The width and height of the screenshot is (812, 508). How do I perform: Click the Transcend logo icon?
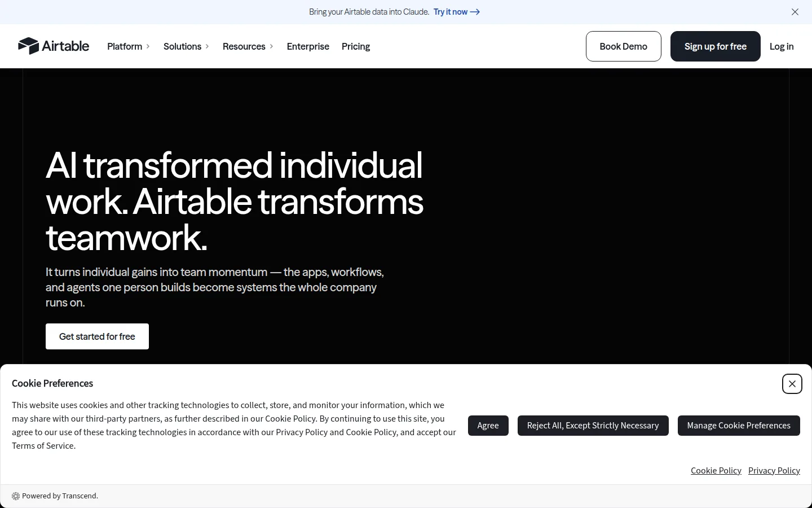point(16,496)
